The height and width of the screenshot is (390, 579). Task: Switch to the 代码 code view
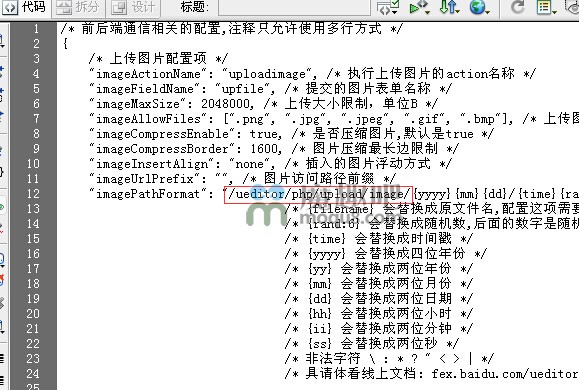click(x=25, y=7)
